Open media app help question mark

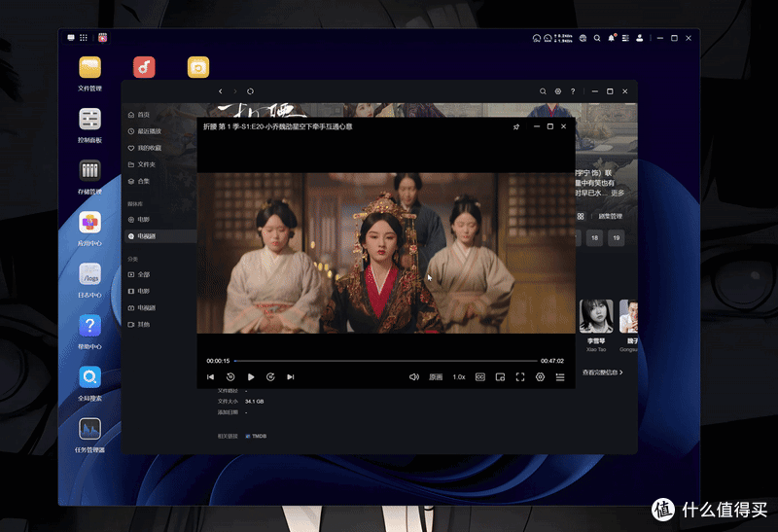573,91
